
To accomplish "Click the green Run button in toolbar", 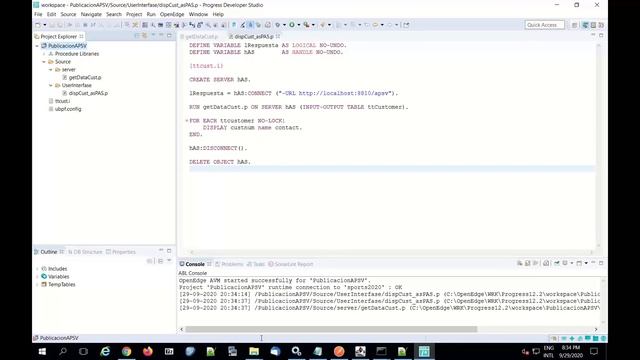I will [292, 25].
